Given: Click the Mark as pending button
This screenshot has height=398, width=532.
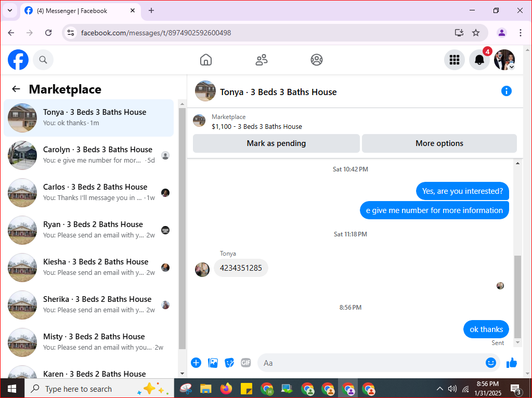Looking at the screenshot, I should click(x=276, y=143).
